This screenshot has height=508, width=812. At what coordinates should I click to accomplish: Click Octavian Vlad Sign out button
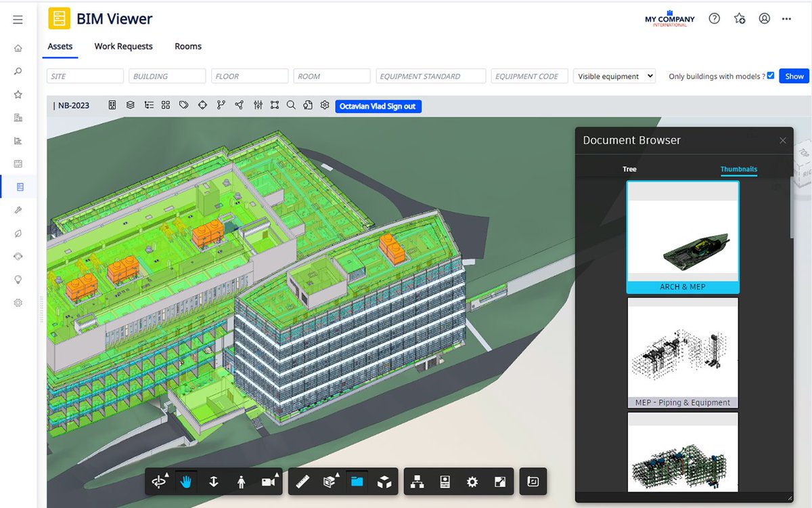(x=378, y=106)
